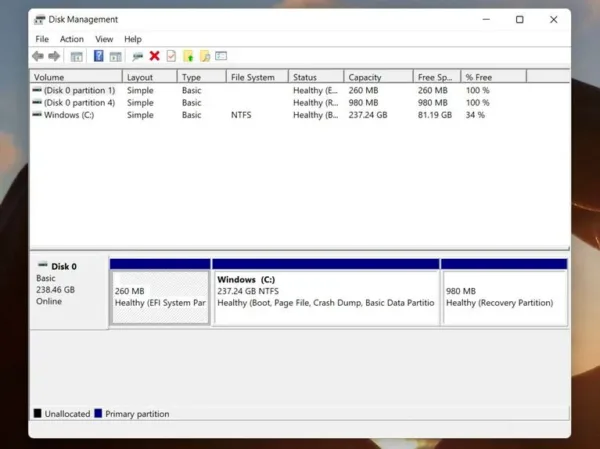The image size is (600, 449).
Task: Sort by the Status column header
Action: [316, 77]
